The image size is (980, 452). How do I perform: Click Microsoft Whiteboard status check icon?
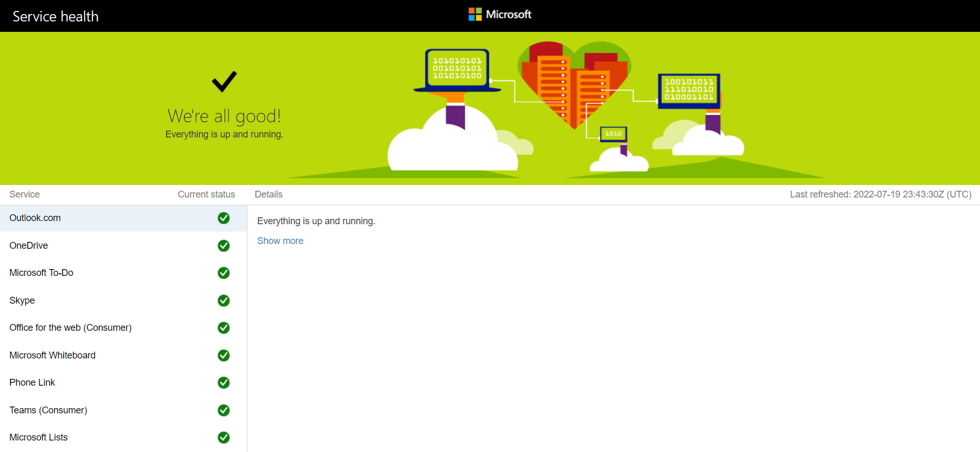223,355
